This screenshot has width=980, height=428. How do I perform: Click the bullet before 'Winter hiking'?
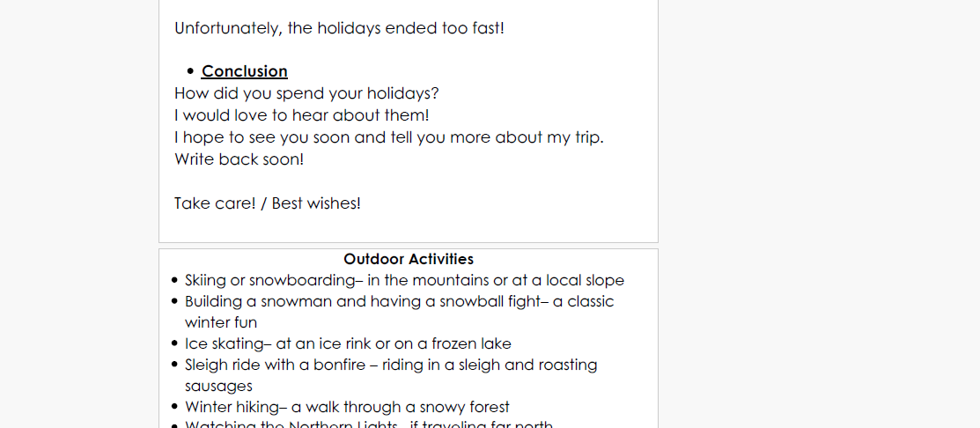click(175, 407)
